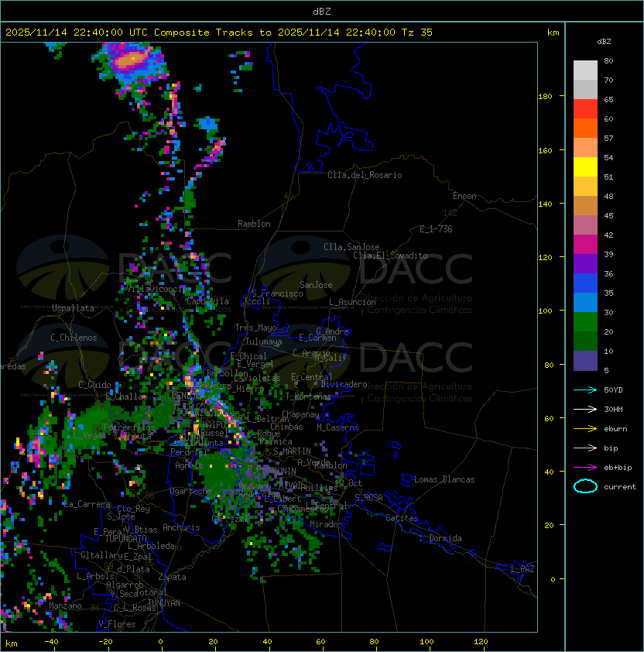Screen dimensions: 644x652
Task: Click the 'C_Chilenos' map label
Action: click(74, 338)
